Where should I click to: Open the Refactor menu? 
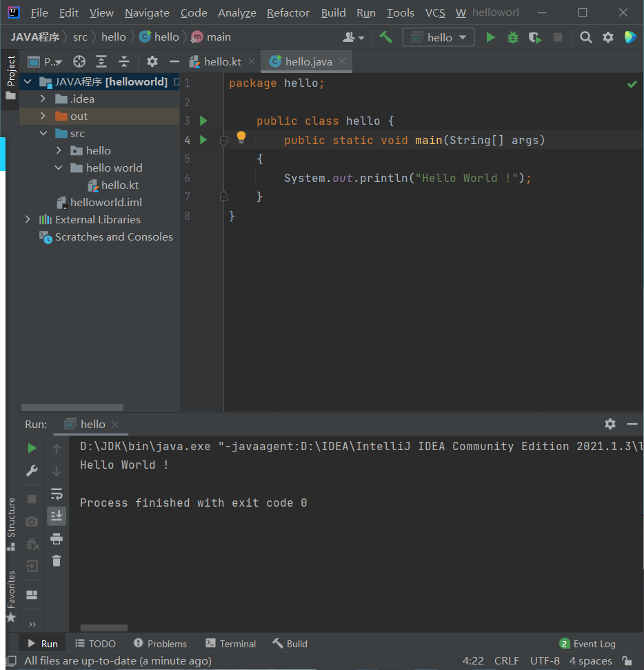click(288, 13)
